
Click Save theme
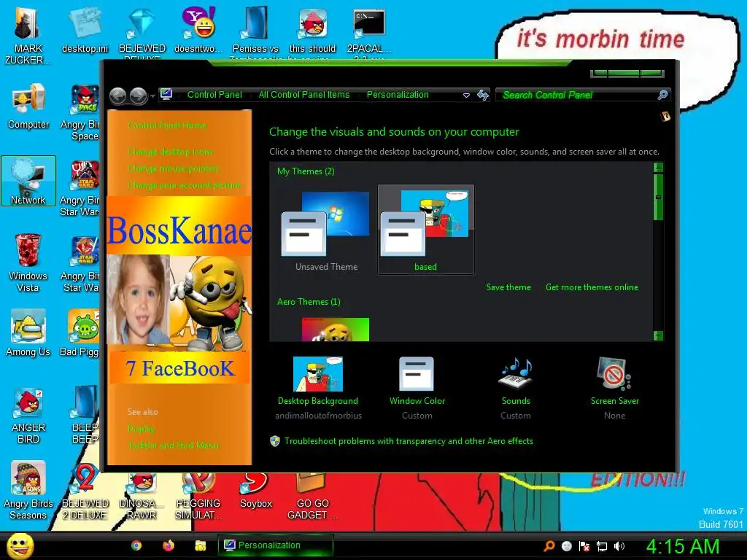click(x=508, y=287)
